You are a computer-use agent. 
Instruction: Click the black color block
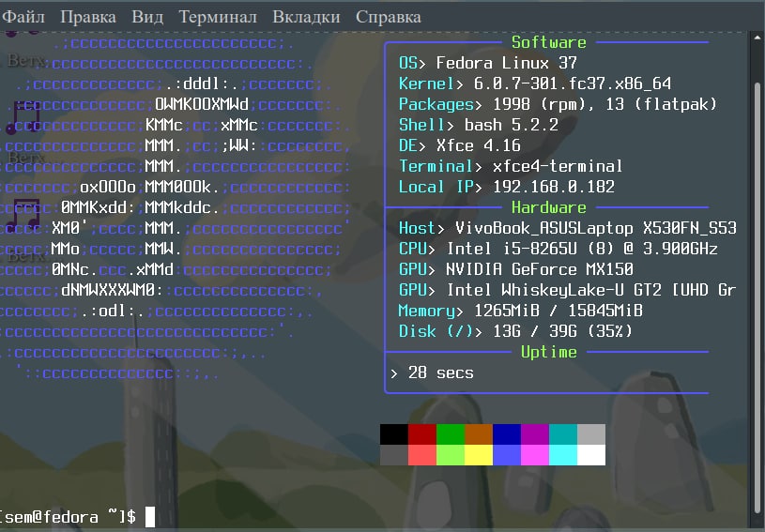pyautogui.click(x=394, y=434)
